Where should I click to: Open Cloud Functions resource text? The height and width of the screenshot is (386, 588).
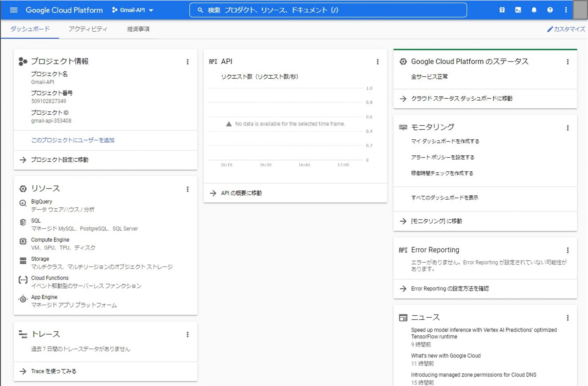(50, 278)
